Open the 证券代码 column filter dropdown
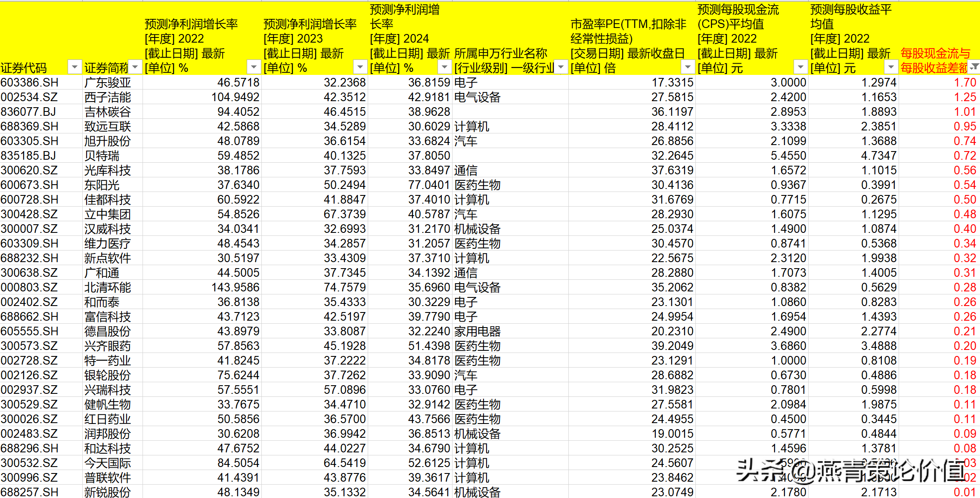The height and width of the screenshot is (498, 980). coord(74,67)
